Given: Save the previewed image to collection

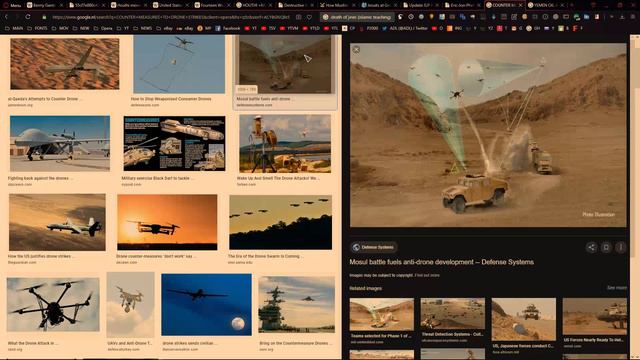Looking at the screenshot, I should tap(606, 247).
